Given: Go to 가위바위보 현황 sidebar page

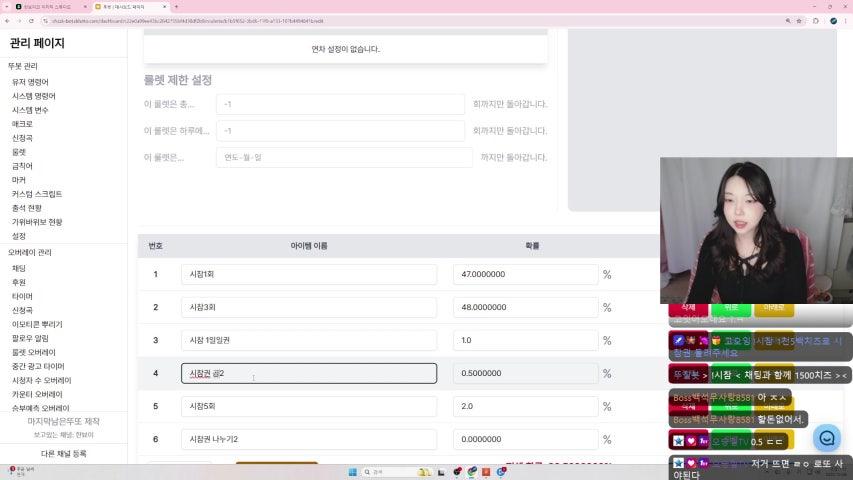Looking at the screenshot, I should tap(37, 222).
